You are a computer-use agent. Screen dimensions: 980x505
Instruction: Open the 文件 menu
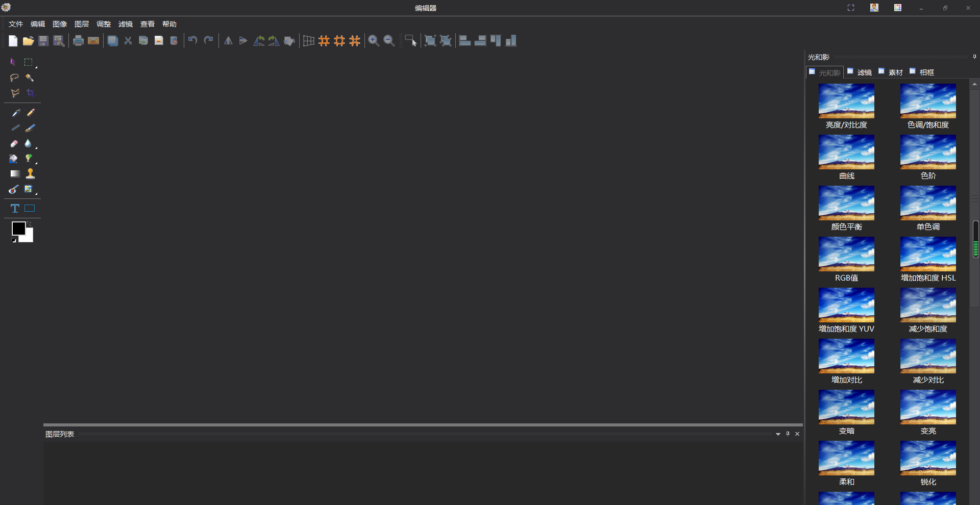click(x=16, y=24)
